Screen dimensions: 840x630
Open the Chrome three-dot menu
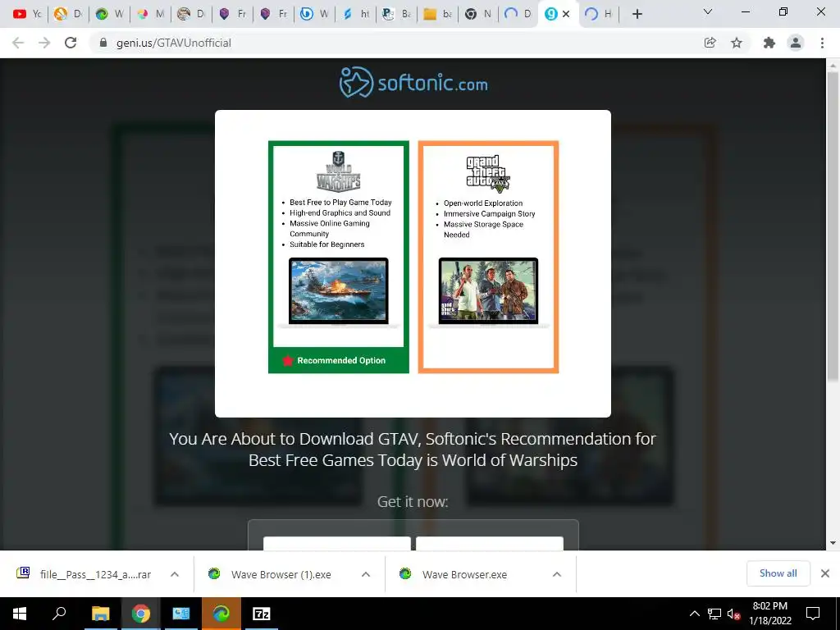(822, 43)
